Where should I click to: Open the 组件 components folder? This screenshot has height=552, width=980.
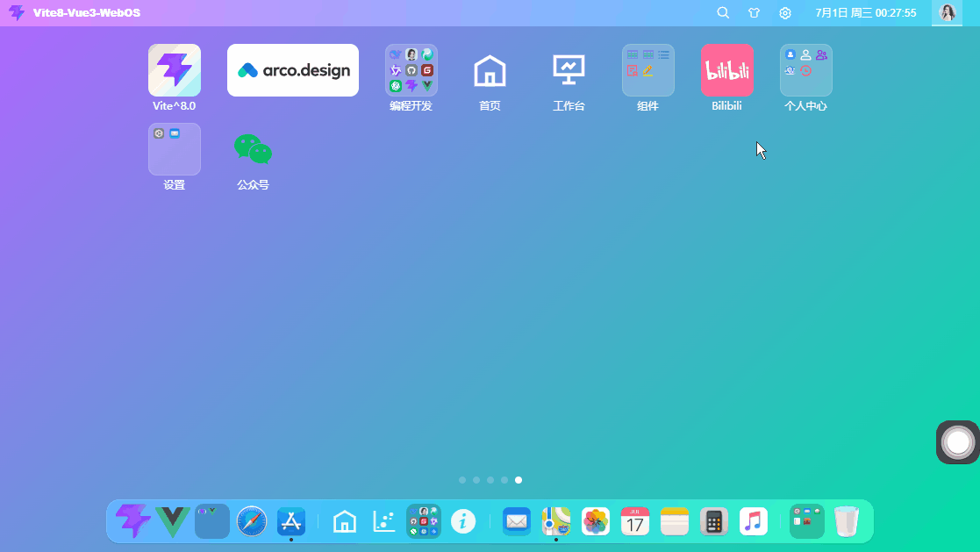[648, 70]
